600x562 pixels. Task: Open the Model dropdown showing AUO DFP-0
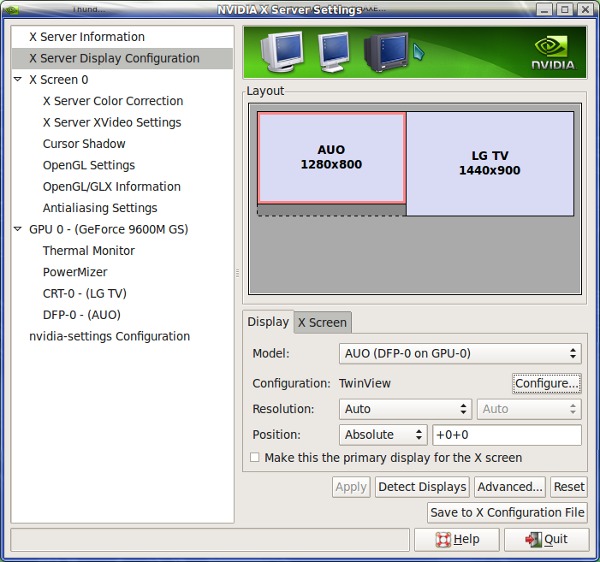tap(459, 353)
